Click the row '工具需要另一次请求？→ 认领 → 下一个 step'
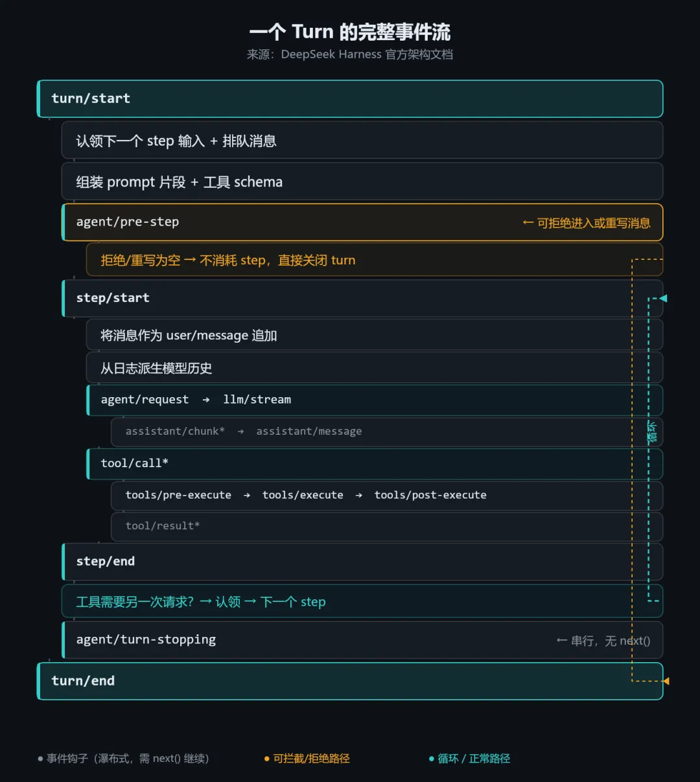This screenshot has width=700, height=782. 362,601
